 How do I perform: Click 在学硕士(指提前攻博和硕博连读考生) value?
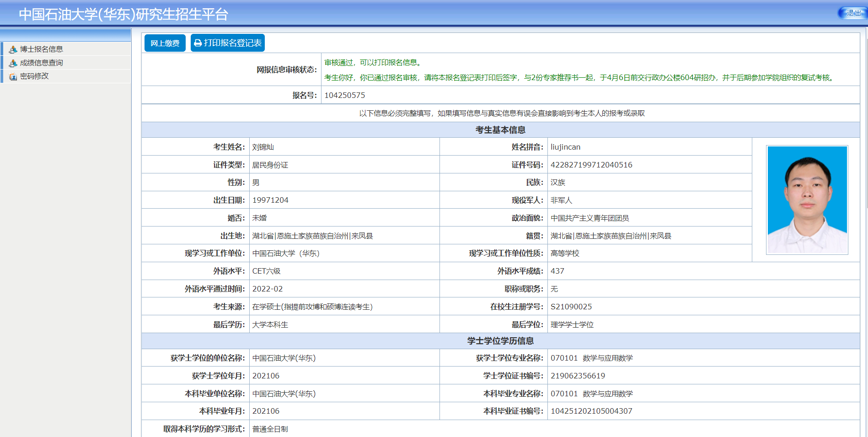312,307
